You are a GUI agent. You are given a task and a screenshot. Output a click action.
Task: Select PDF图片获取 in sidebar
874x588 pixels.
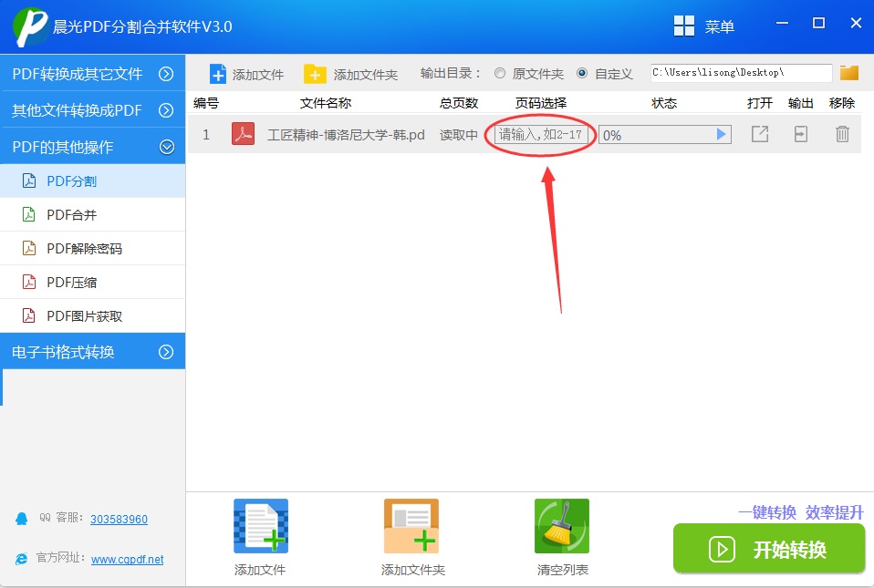pyautogui.click(x=92, y=316)
